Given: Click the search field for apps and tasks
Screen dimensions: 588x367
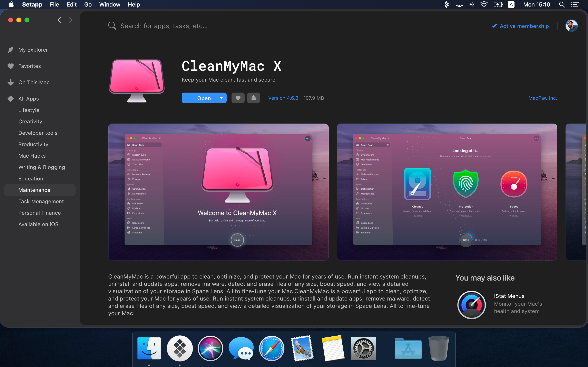Looking at the screenshot, I should [x=164, y=26].
